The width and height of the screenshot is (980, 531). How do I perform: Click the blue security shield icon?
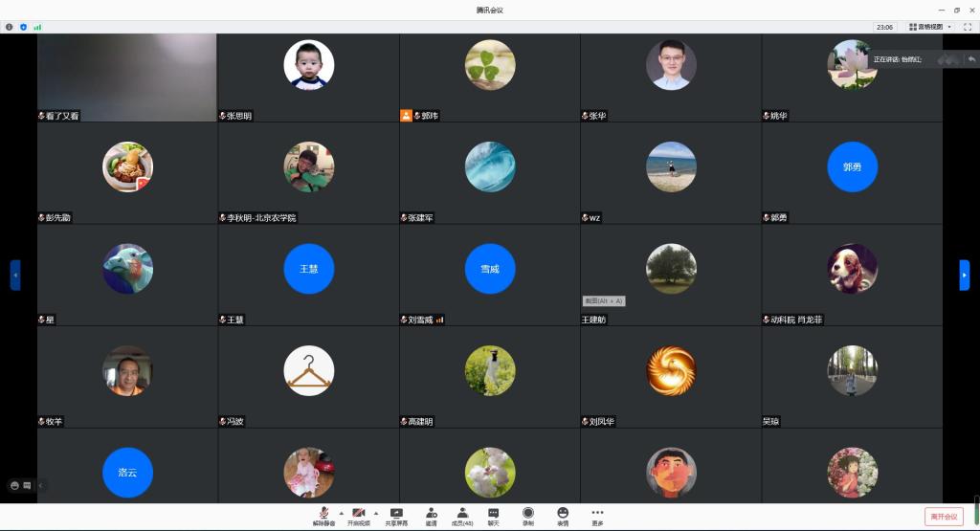(x=23, y=27)
